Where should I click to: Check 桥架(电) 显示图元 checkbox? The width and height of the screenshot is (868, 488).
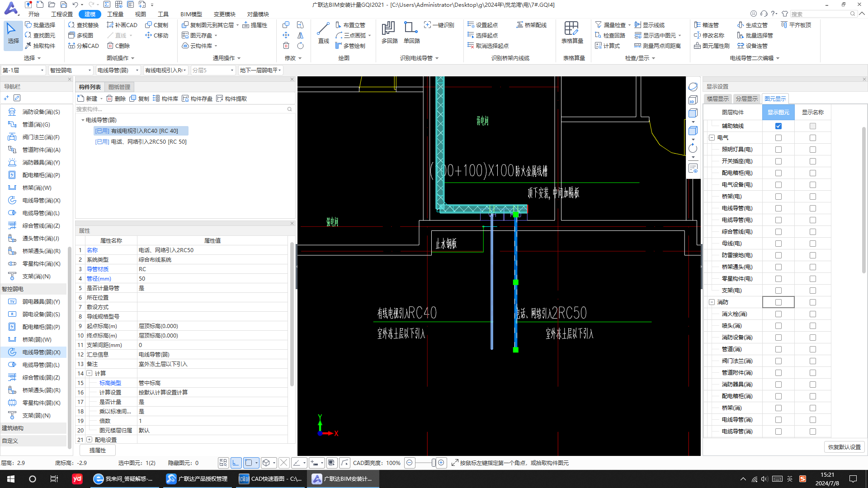click(778, 197)
